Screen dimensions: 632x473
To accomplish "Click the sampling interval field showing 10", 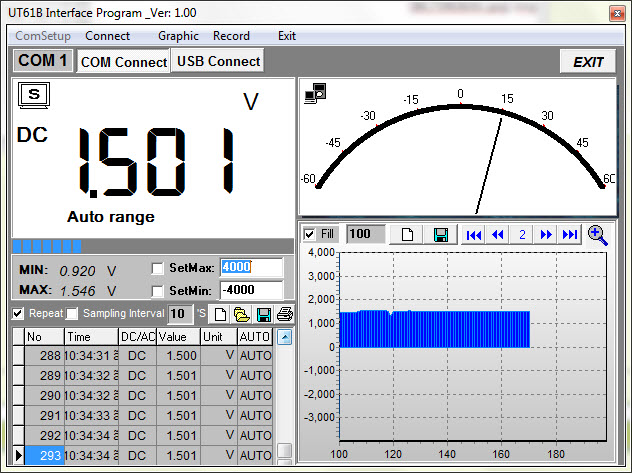I will tap(180, 314).
